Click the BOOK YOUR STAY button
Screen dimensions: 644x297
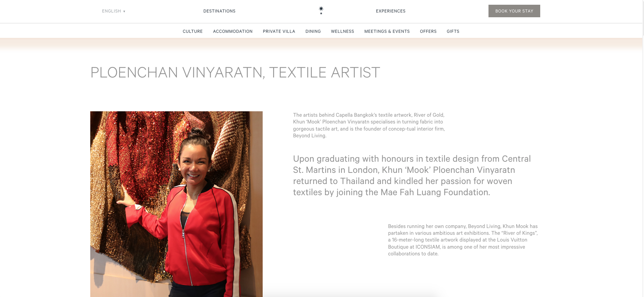[514, 11]
